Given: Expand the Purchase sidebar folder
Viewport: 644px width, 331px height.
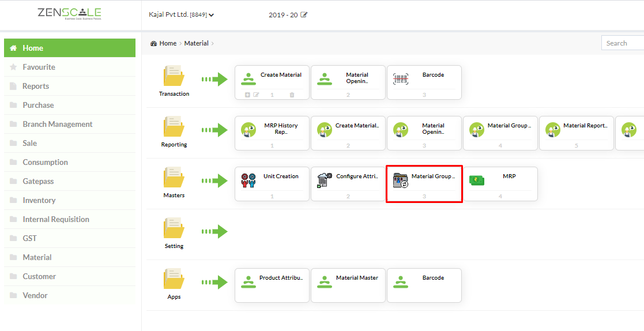Looking at the screenshot, I should [x=70, y=105].
